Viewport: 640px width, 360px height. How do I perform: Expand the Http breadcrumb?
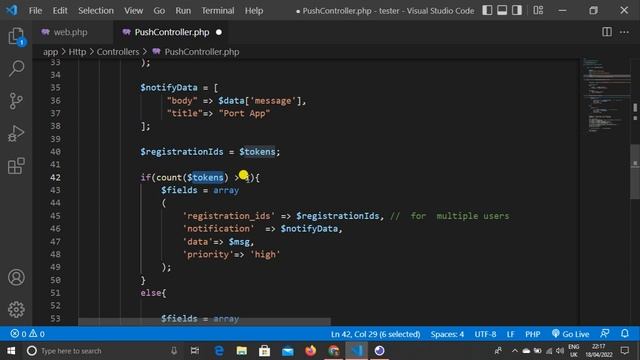click(x=77, y=52)
